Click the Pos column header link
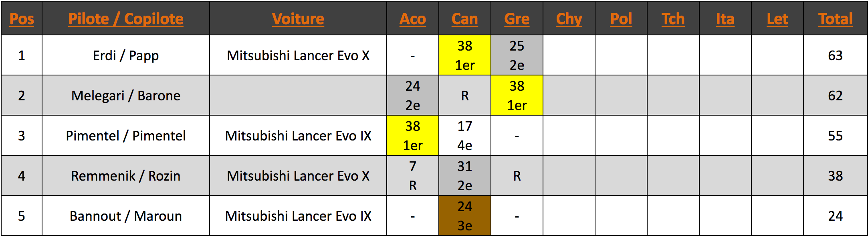Image resolution: width=868 pixels, height=236 pixels. (x=22, y=19)
